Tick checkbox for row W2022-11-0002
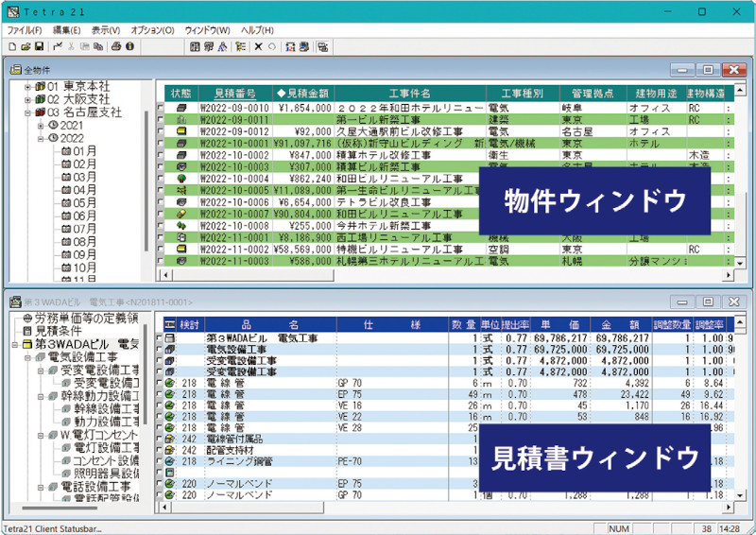The width and height of the screenshot is (756, 535). click(x=161, y=250)
